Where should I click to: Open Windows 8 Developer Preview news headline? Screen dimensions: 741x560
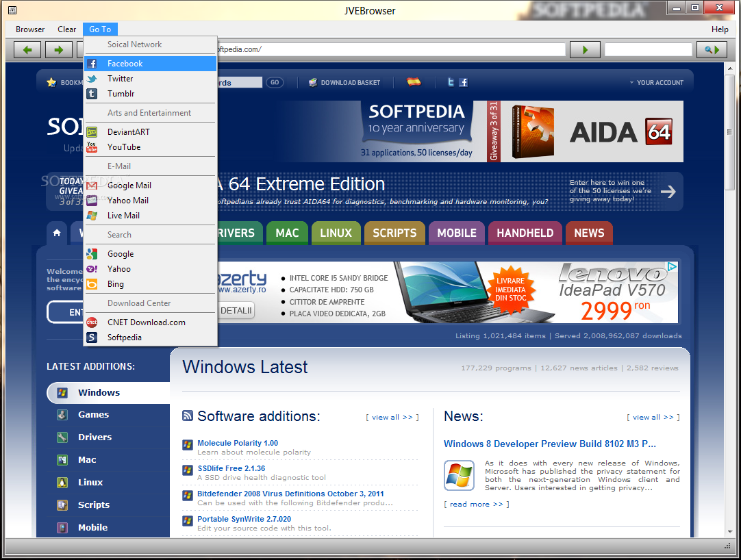(x=550, y=444)
